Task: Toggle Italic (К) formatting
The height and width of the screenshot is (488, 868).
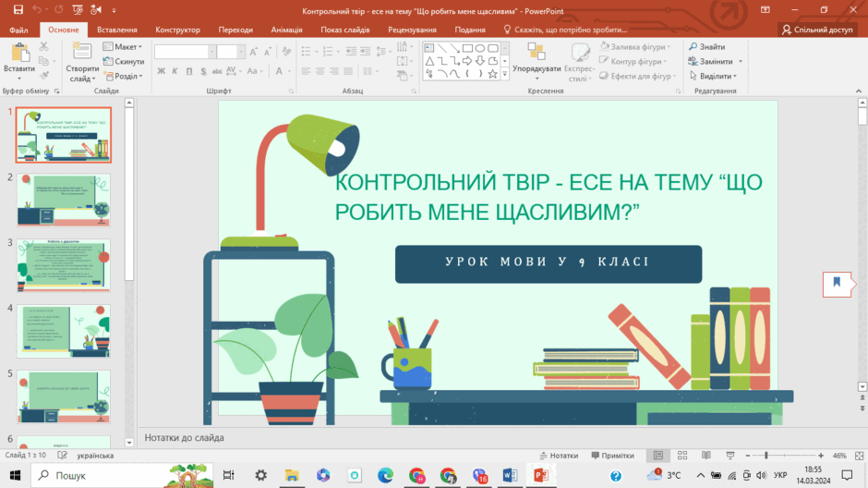Action: 175,71
